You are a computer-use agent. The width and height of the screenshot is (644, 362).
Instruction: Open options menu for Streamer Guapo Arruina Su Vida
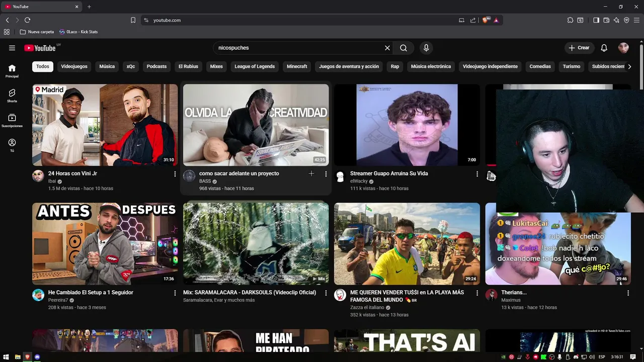477,174
